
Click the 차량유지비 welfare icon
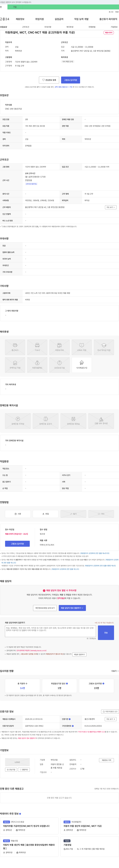tap(59, 347)
